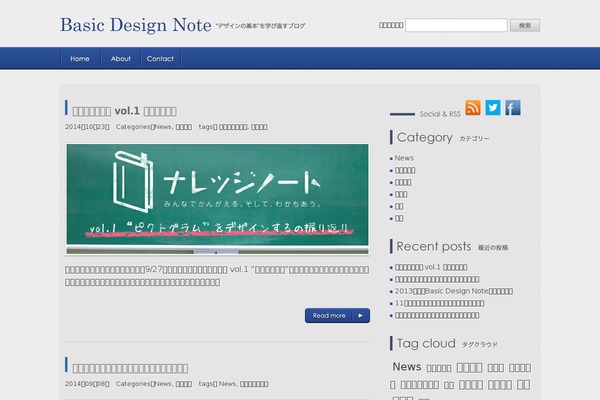
Task: Click the search submit button
Action: tap(525, 25)
